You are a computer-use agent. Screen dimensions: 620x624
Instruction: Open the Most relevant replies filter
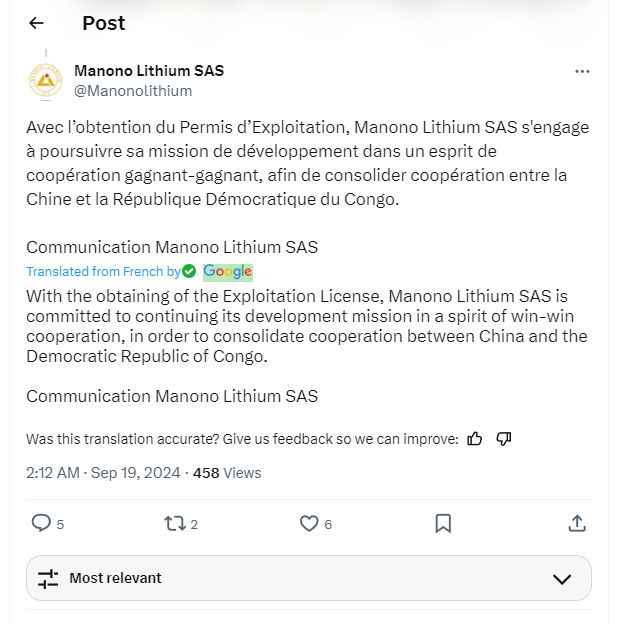(x=115, y=578)
